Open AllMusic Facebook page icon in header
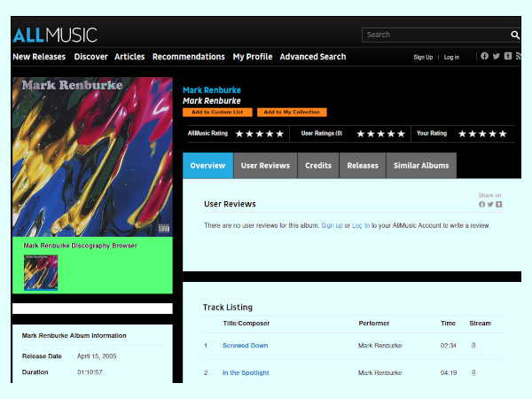The width and height of the screenshot is (532, 399). 484,57
